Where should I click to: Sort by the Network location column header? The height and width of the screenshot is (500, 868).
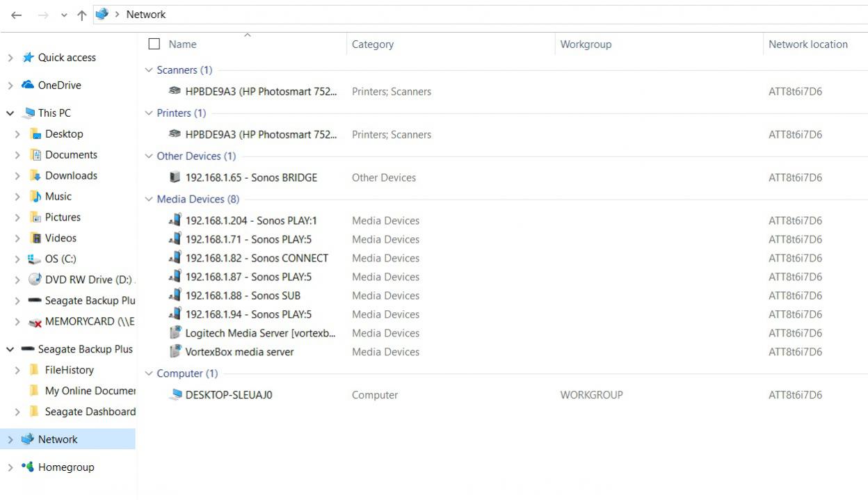point(808,44)
